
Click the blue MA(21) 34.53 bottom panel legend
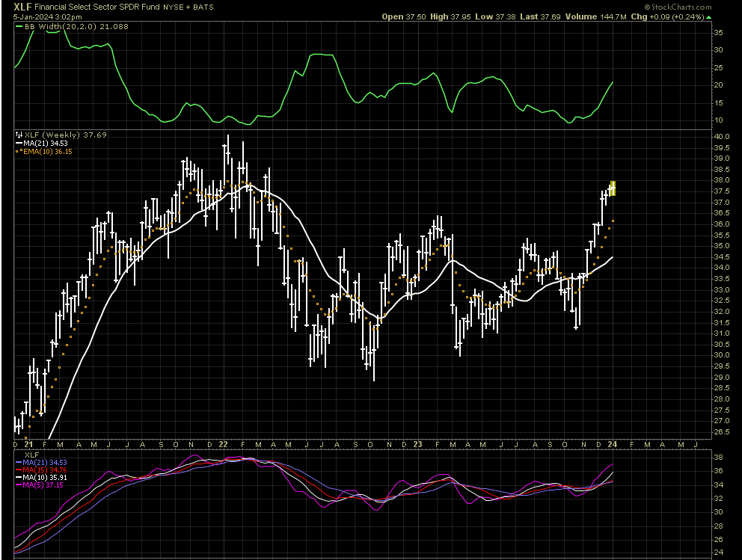pos(45,463)
